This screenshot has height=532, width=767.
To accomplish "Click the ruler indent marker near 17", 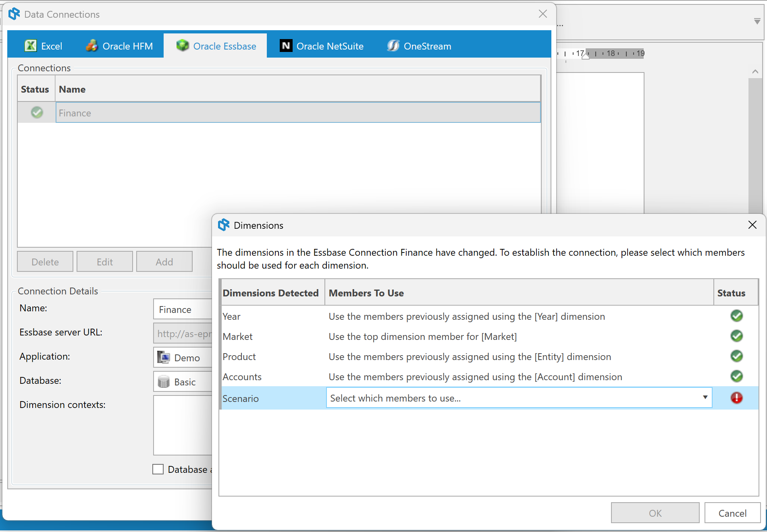I will click(x=586, y=56).
